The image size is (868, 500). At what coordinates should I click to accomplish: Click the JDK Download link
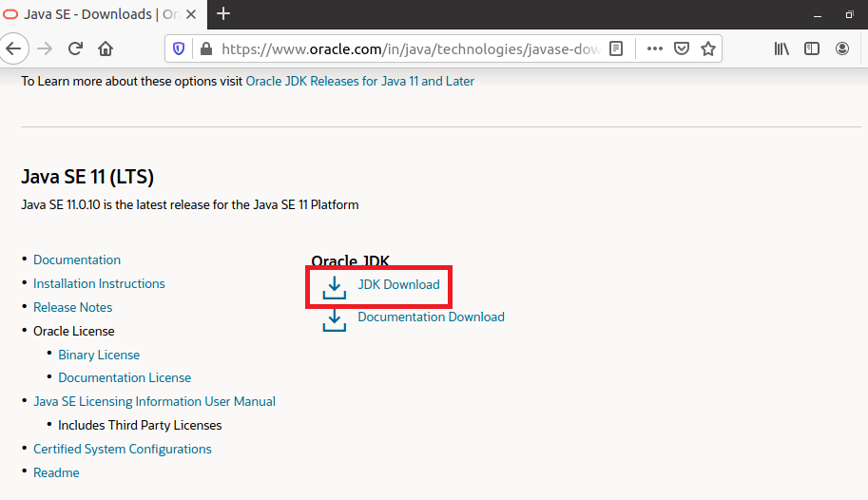(x=398, y=285)
